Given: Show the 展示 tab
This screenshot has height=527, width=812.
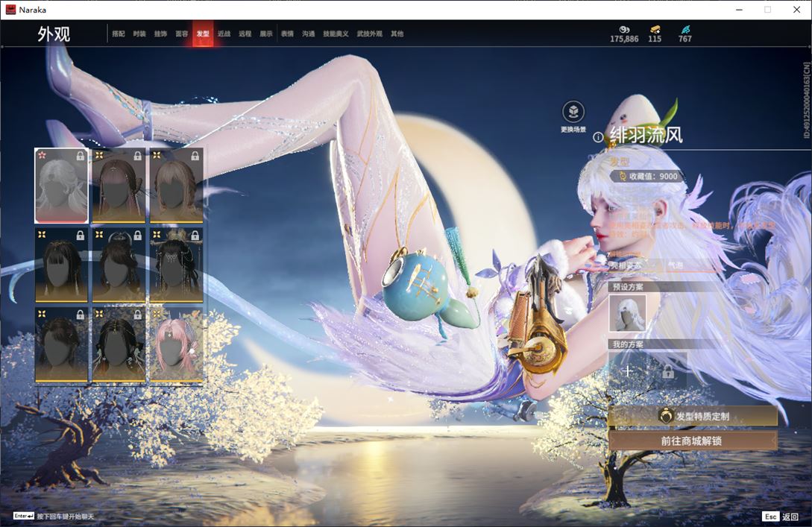Looking at the screenshot, I should tap(266, 34).
